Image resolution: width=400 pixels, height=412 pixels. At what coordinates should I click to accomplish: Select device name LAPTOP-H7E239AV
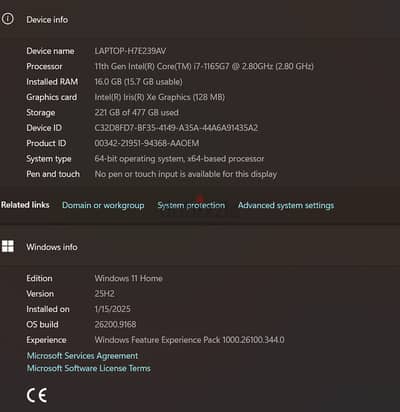pos(130,51)
